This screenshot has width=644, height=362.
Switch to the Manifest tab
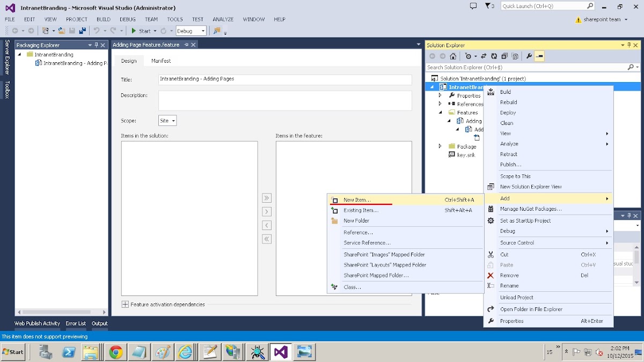[161, 61]
